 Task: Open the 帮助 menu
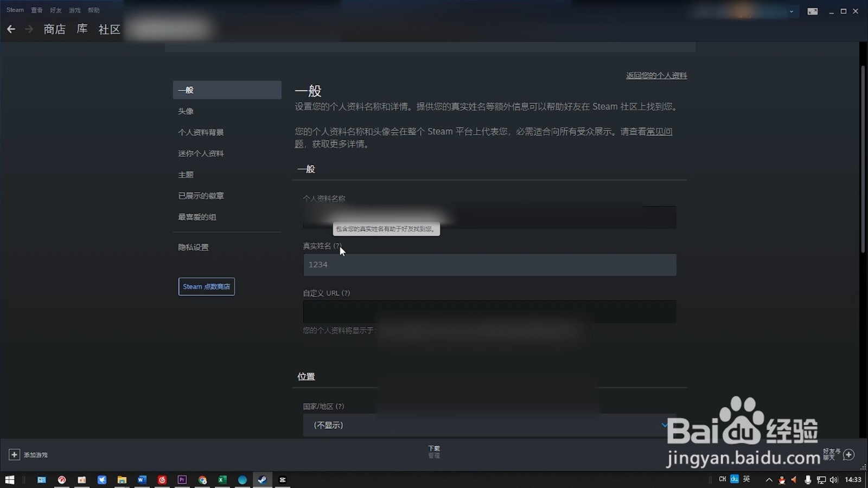click(94, 10)
